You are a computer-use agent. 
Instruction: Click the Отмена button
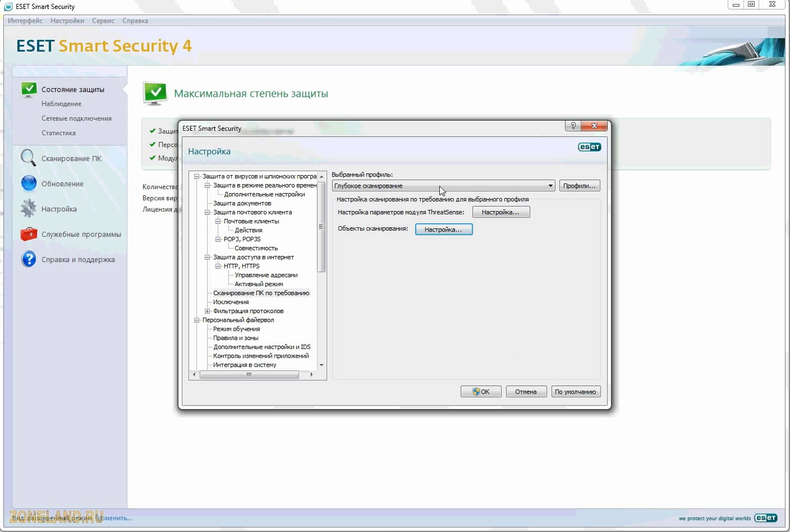pyautogui.click(x=526, y=392)
